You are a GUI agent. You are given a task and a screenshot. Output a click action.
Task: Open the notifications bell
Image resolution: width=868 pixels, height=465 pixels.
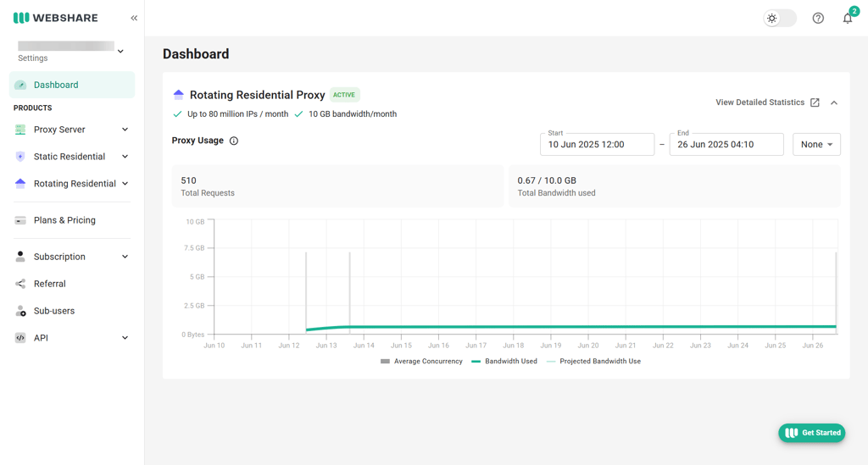click(848, 19)
